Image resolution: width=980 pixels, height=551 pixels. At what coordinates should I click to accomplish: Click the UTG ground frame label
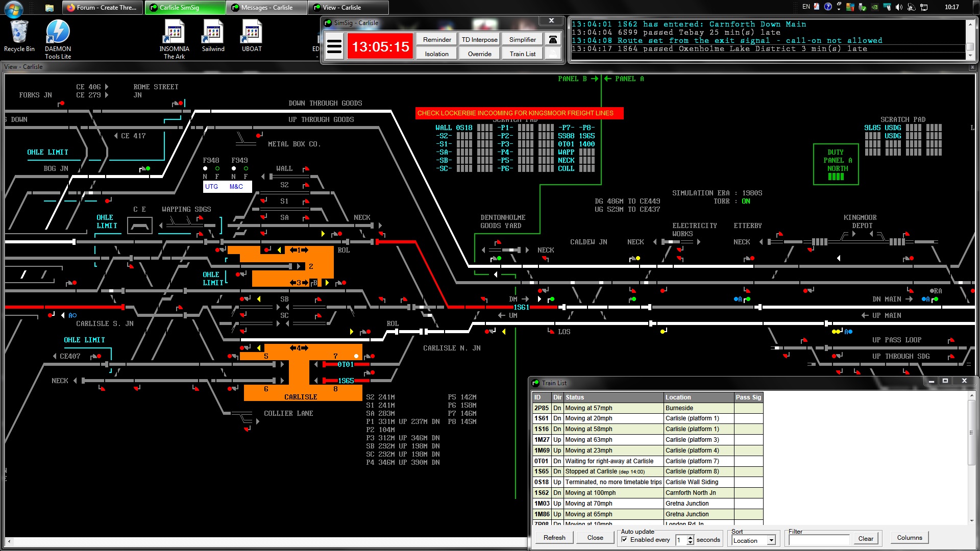point(211,187)
